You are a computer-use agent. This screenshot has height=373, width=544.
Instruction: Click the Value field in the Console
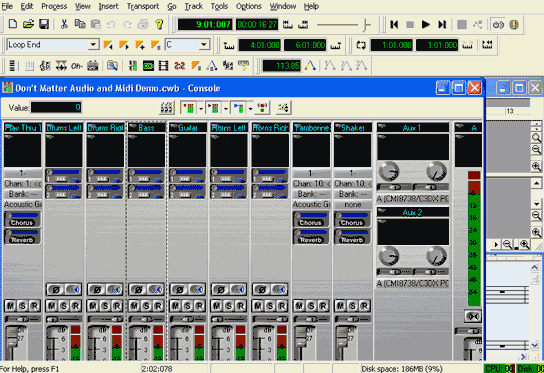56,108
